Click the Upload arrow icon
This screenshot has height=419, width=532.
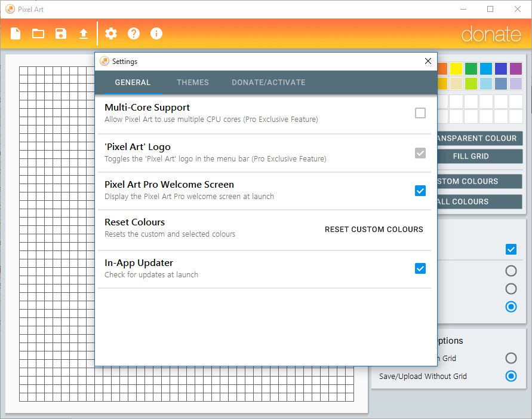(x=84, y=33)
